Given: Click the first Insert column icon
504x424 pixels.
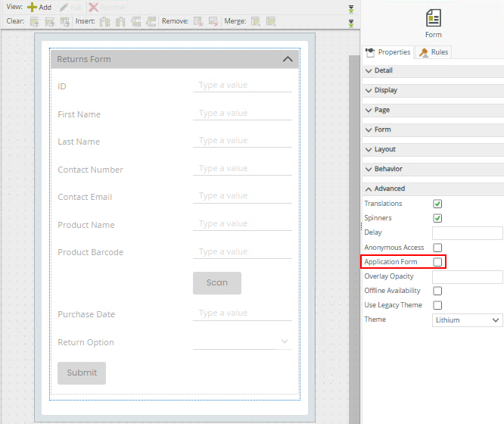Looking at the screenshot, I should coord(104,21).
